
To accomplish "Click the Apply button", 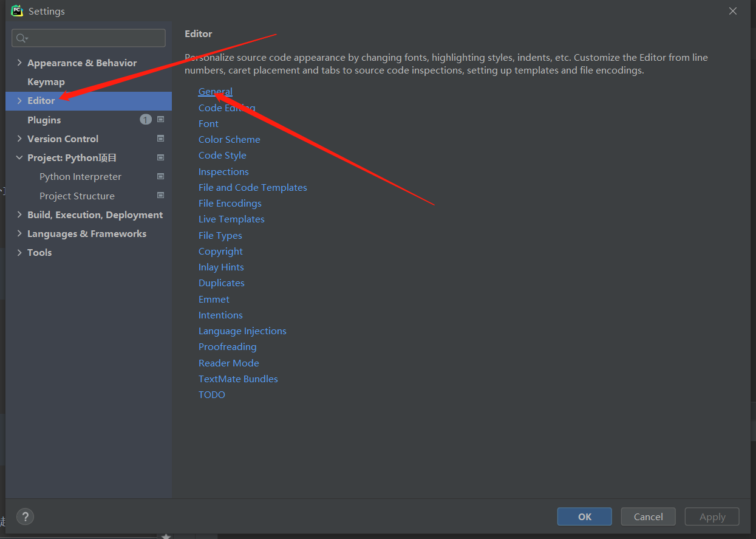I will point(712,517).
